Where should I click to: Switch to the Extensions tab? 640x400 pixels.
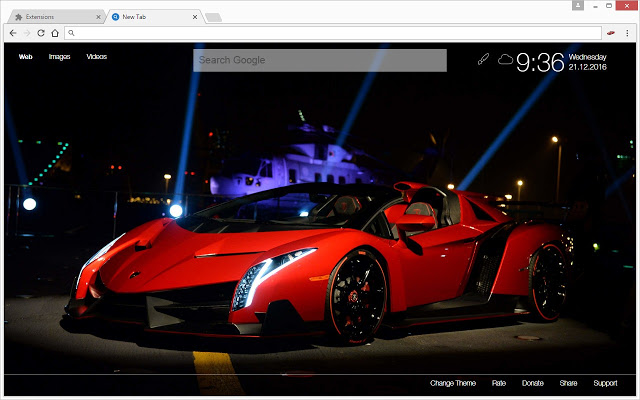(x=56, y=17)
